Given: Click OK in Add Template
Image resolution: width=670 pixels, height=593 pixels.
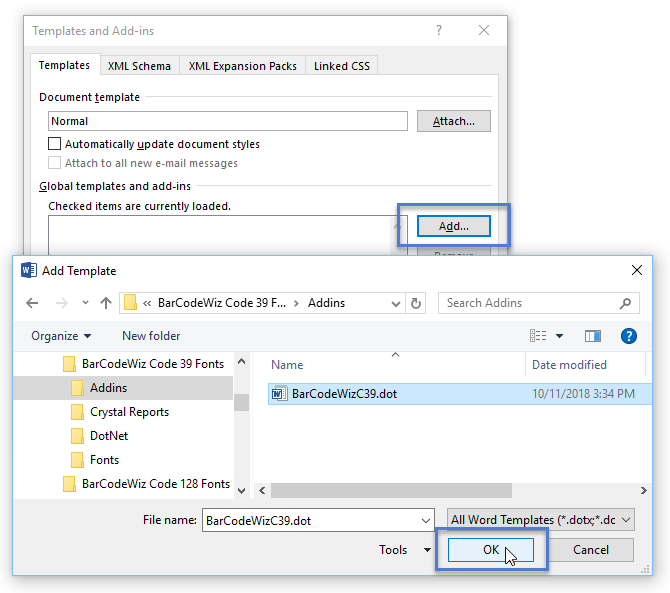Looking at the screenshot, I should [491, 550].
